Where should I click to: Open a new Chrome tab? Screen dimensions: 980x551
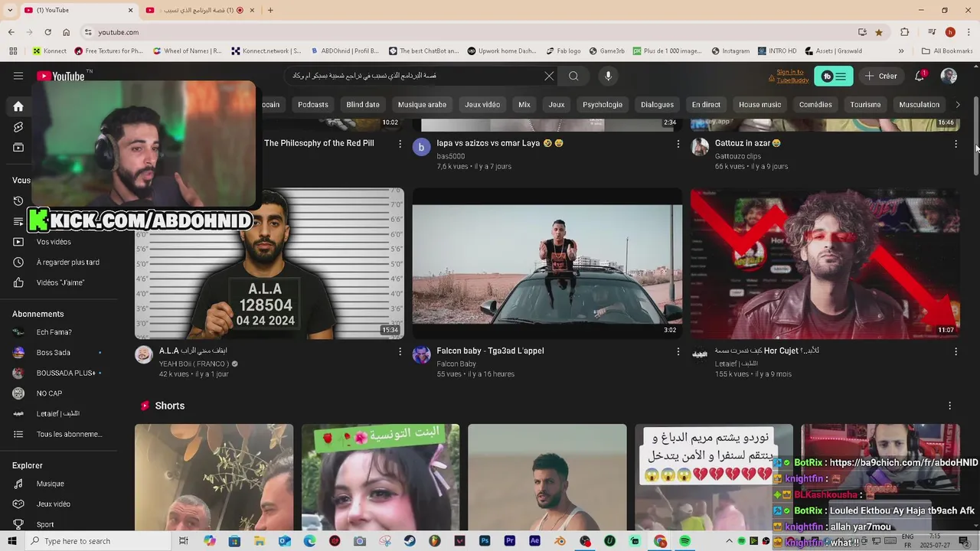[269, 10]
